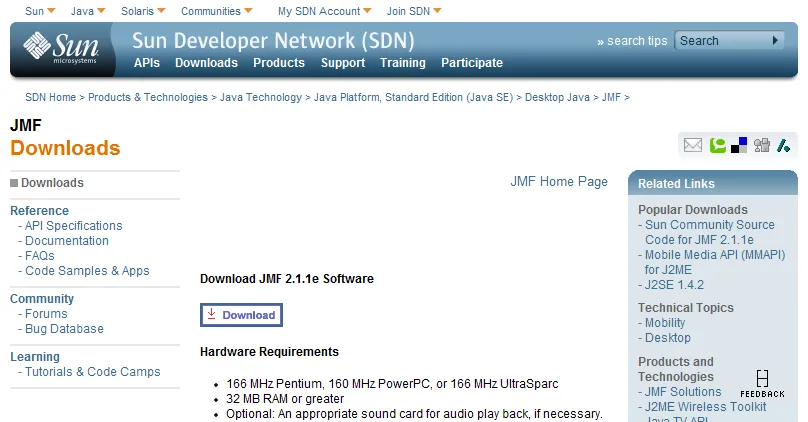Open the Products navigation tab
808x422 pixels.
tap(279, 63)
